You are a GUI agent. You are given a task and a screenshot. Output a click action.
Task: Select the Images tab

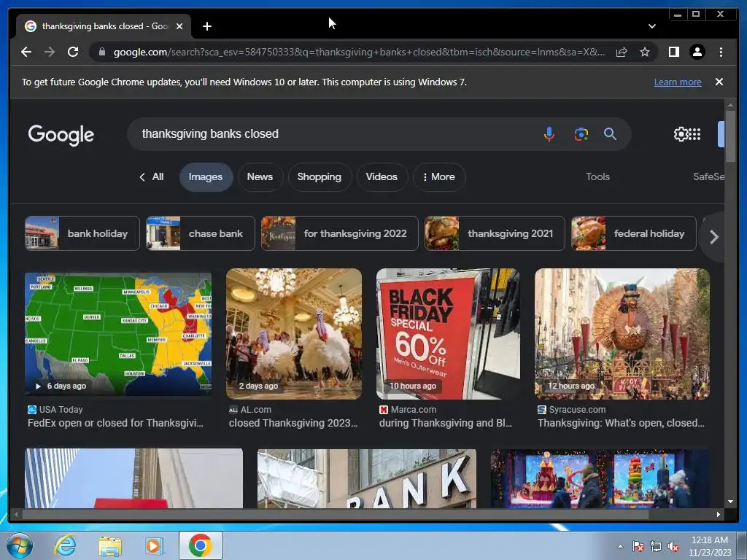point(206,176)
